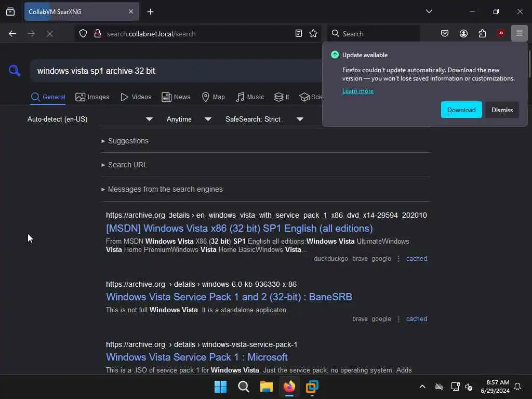The image size is (532, 399).
Task: Click Learn more in update notification
Action: click(357, 91)
